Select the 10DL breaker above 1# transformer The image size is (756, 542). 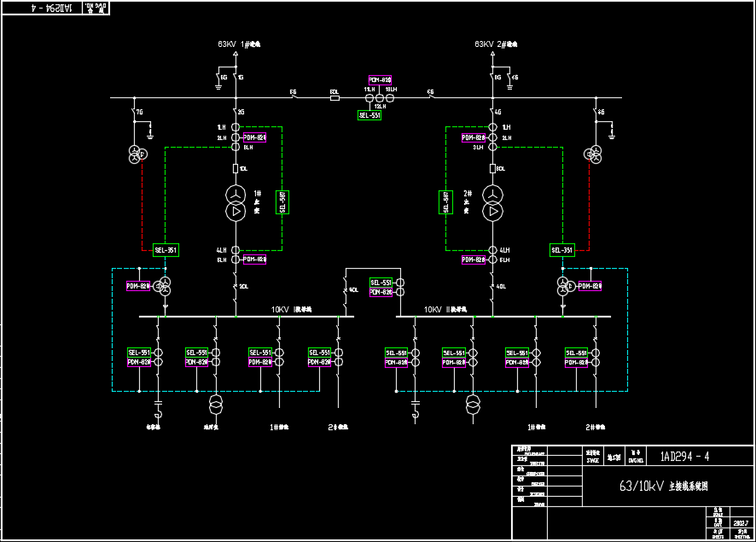(x=236, y=169)
